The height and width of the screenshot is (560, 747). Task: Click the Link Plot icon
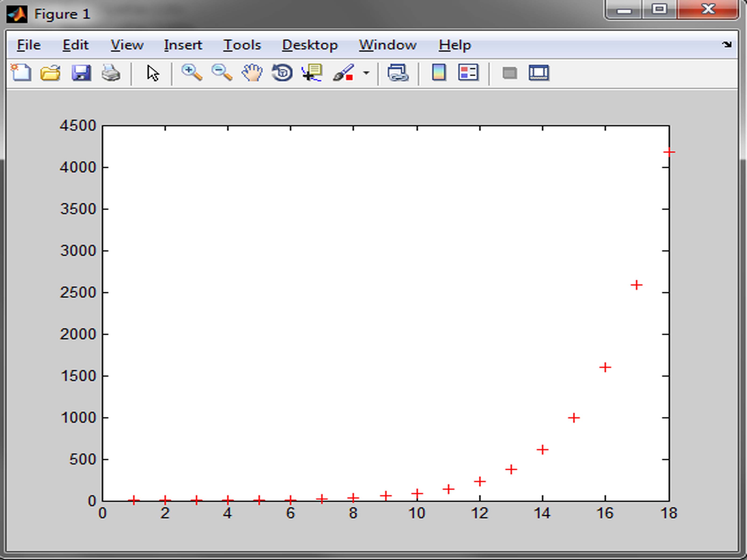[x=398, y=73]
